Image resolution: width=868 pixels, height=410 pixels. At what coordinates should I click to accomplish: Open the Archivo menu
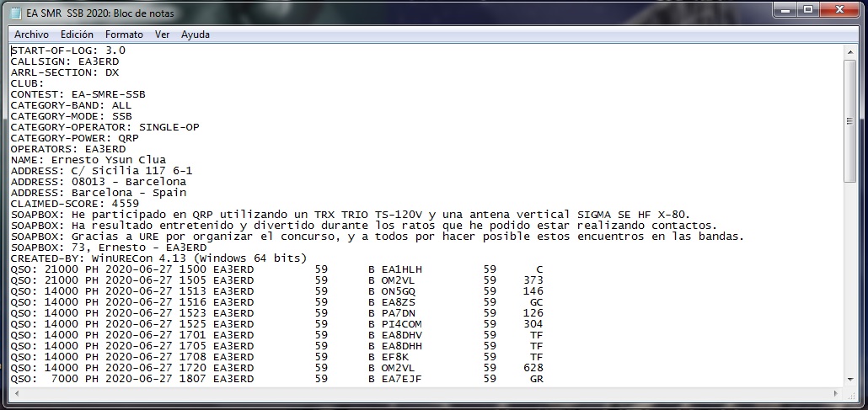pyautogui.click(x=31, y=35)
